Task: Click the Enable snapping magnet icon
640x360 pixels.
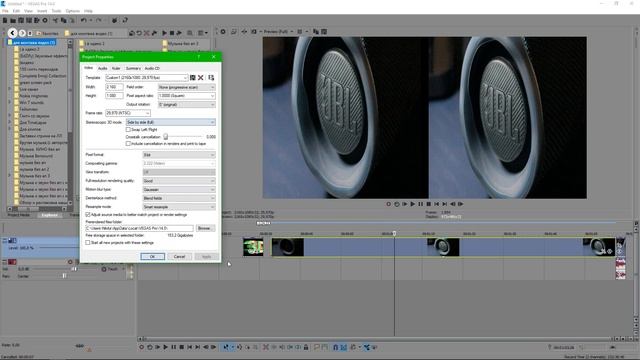Action: coord(335,347)
